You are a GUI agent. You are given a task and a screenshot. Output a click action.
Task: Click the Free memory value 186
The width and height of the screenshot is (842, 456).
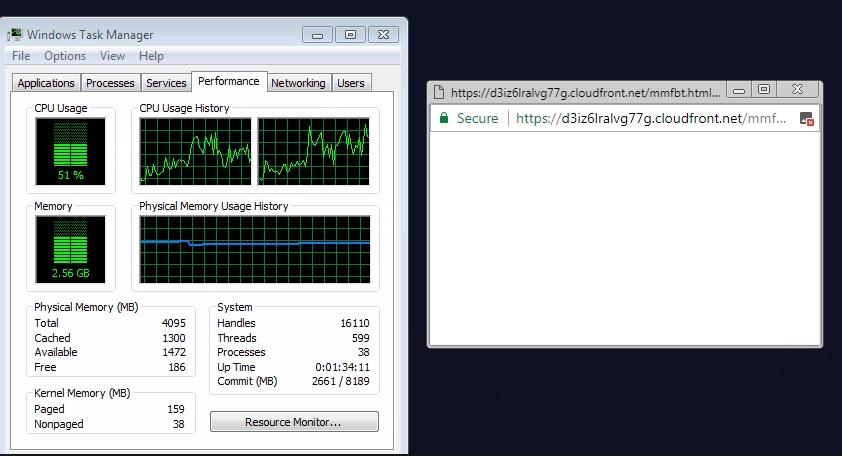pyautogui.click(x=177, y=367)
